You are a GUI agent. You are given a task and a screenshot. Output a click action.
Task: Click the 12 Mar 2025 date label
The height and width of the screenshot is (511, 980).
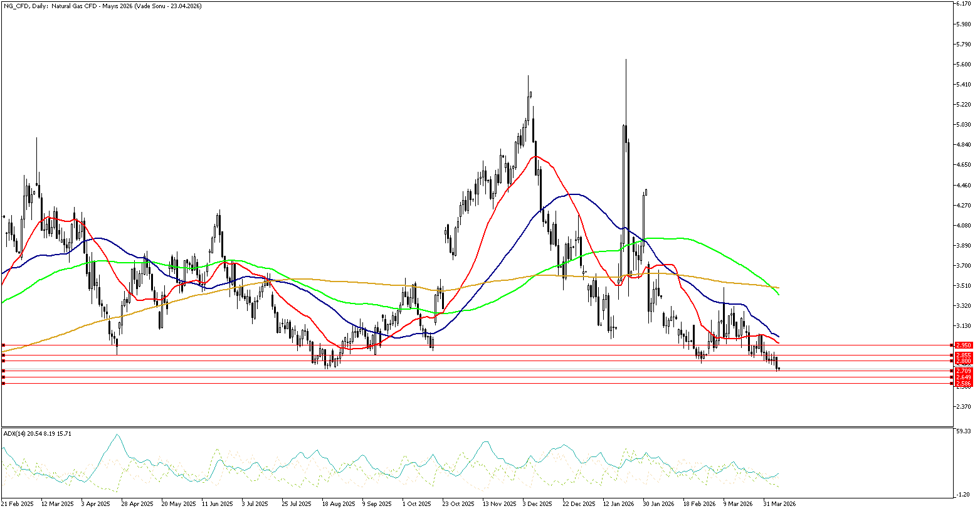pos(56,503)
